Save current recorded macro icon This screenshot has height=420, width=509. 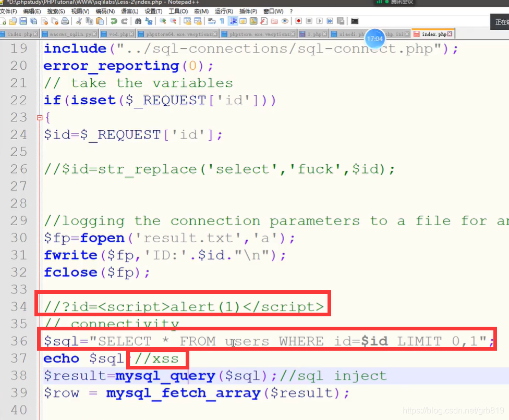pyautogui.click(x=341, y=21)
